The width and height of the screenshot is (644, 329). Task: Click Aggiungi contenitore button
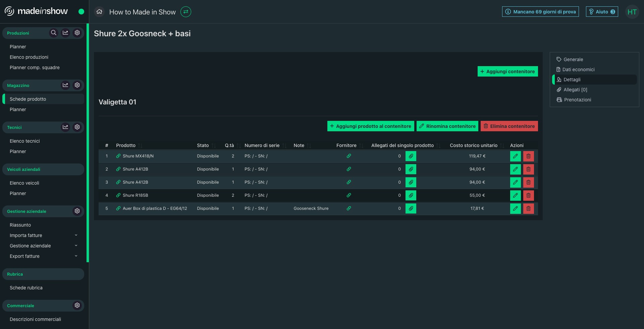(508, 71)
